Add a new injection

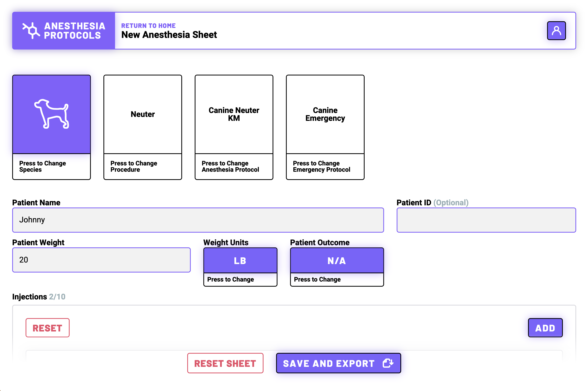click(x=545, y=328)
